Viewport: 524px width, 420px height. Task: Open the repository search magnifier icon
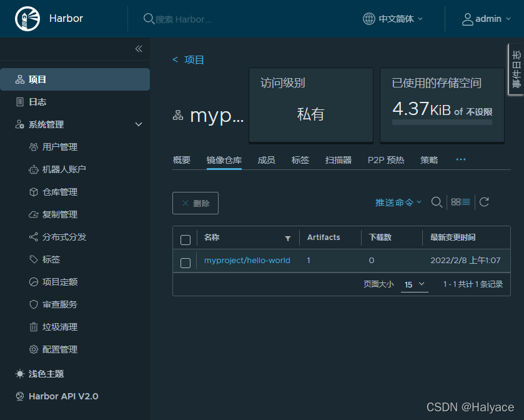[437, 202]
